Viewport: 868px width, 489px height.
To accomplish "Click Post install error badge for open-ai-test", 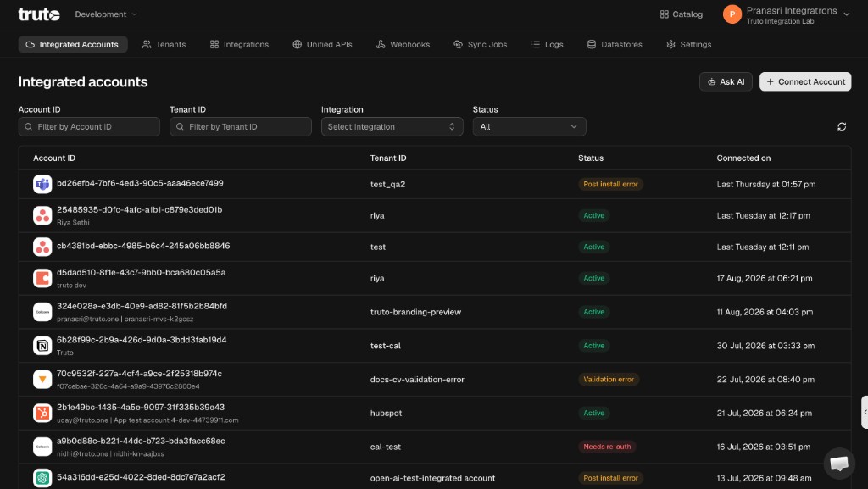I will [x=610, y=478].
